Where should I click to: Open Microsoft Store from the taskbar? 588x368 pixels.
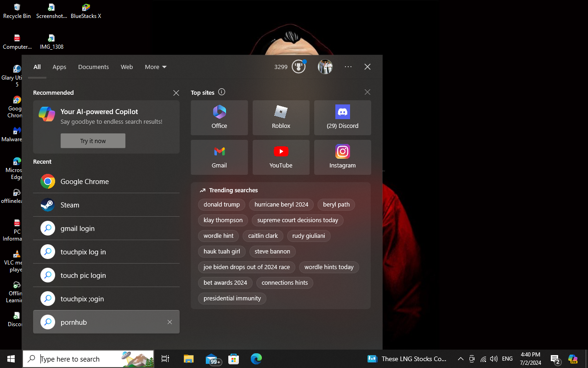(x=234, y=359)
